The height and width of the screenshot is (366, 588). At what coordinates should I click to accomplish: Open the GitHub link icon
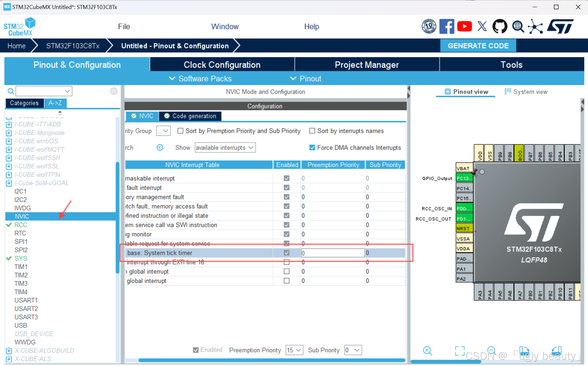point(500,26)
